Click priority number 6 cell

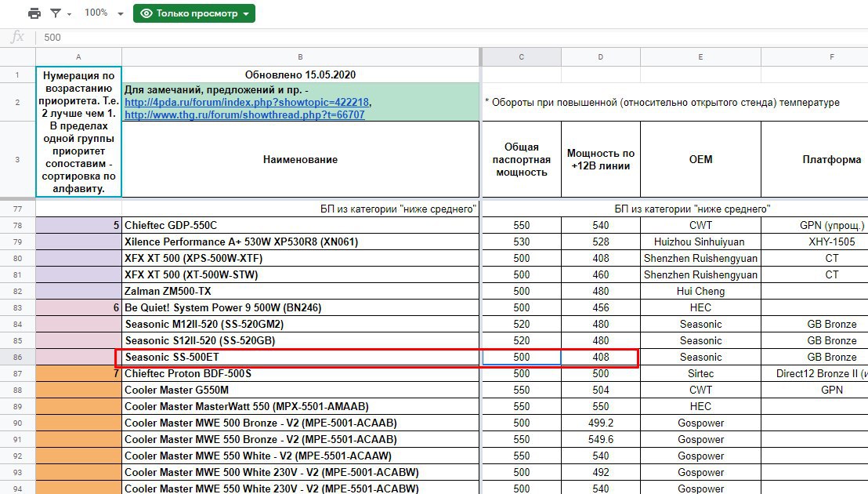coord(78,308)
